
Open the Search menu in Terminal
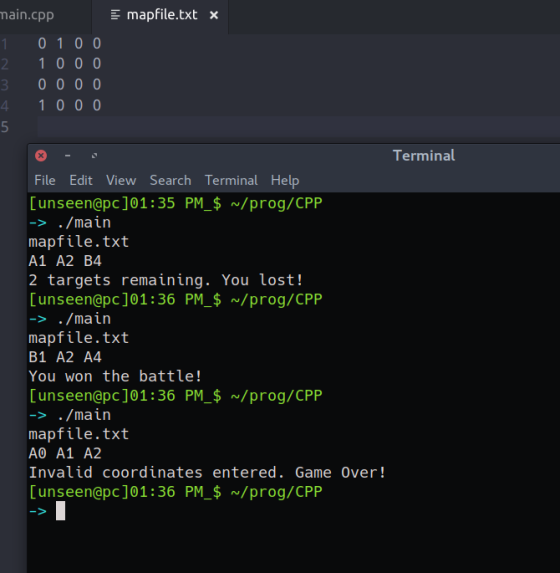point(170,180)
